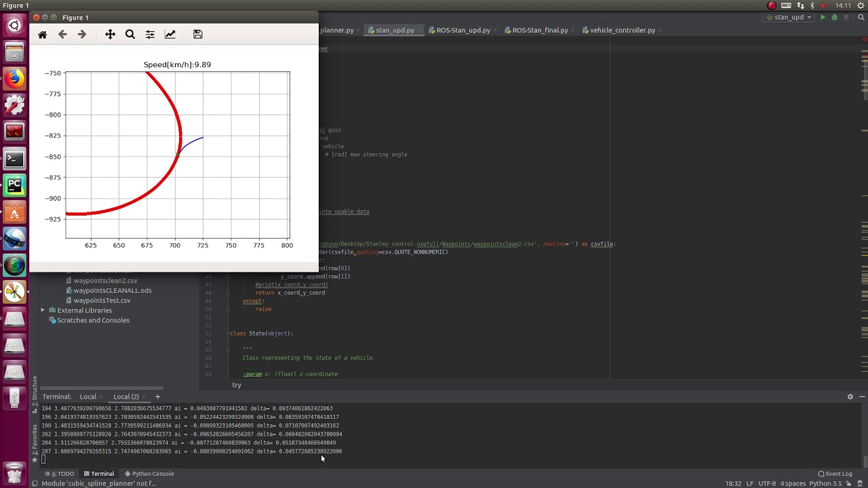Click the red recording indicator in the top bar
Image resolution: width=868 pixels, height=488 pixels.
[772, 5]
